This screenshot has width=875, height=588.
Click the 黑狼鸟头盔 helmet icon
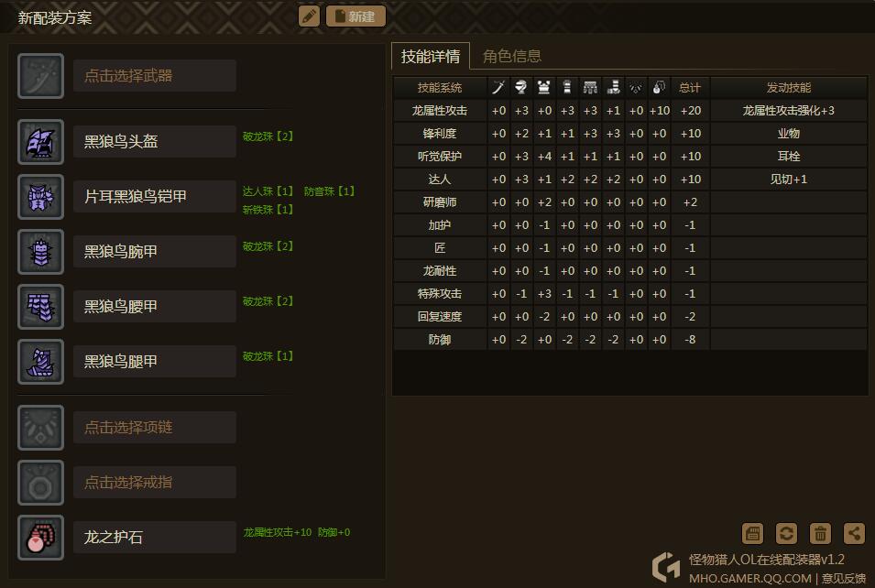point(40,142)
